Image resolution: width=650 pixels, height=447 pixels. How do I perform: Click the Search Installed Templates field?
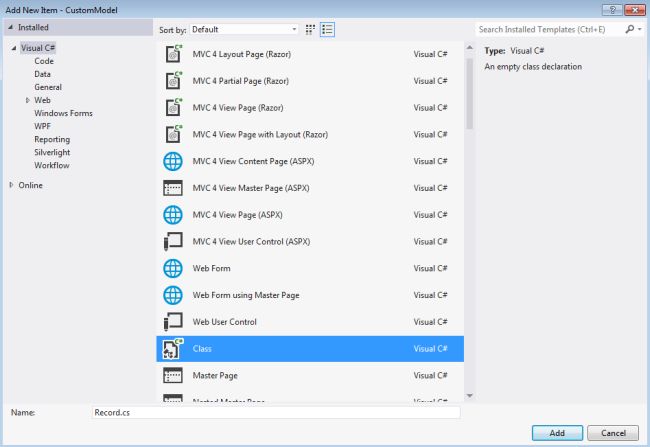point(549,29)
